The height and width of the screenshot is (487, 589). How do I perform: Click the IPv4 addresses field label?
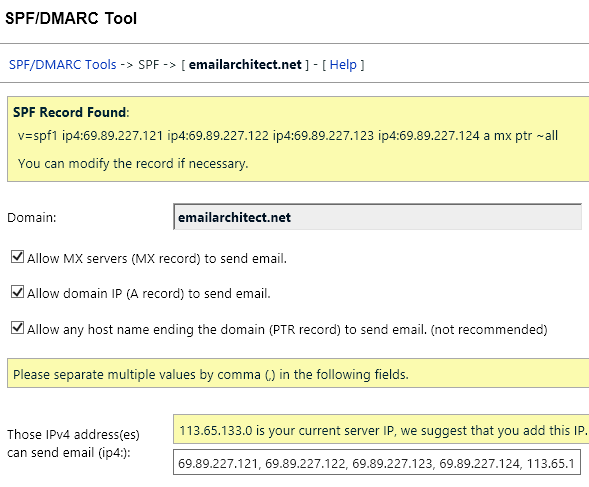click(73, 443)
